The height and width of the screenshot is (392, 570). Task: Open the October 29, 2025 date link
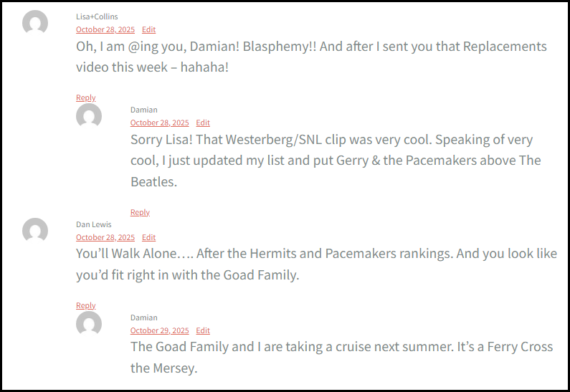tap(159, 330)
